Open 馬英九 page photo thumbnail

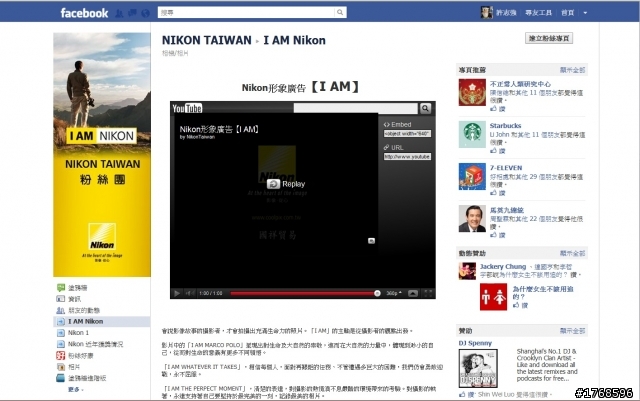coord(472,218)
